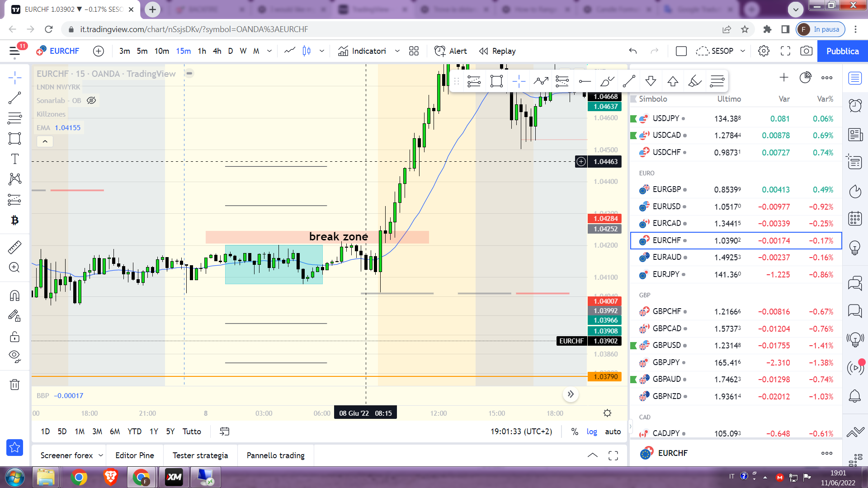Viewport: 868px width, 488px height.
Task: Open the prediction and measurement tools
Action: [x=15, y=200]
